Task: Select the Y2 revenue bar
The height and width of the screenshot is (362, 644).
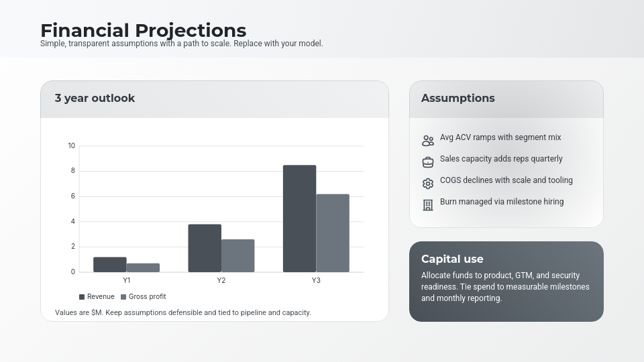Action: click(x=205, y=248)
